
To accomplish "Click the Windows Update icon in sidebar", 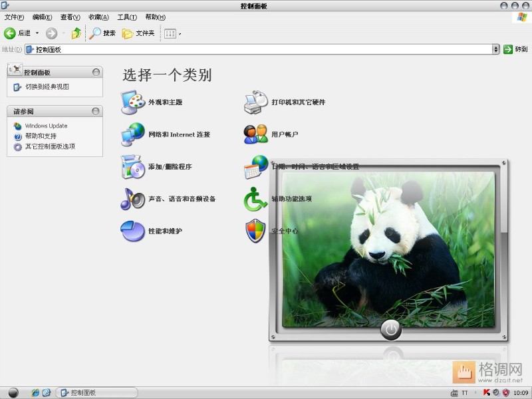I will (x=18, y=126).
